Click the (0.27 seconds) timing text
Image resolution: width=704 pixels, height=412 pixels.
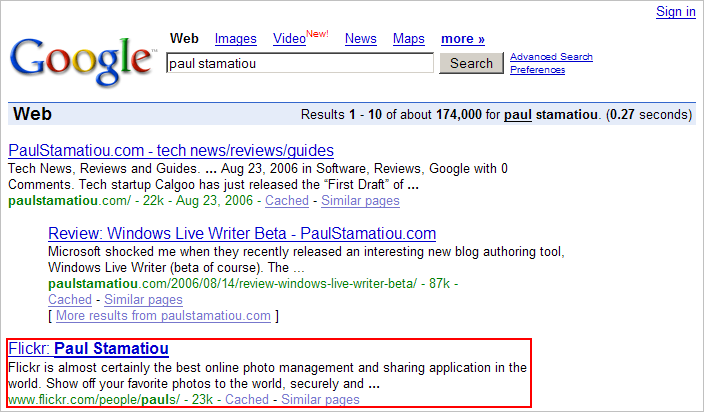649,114
